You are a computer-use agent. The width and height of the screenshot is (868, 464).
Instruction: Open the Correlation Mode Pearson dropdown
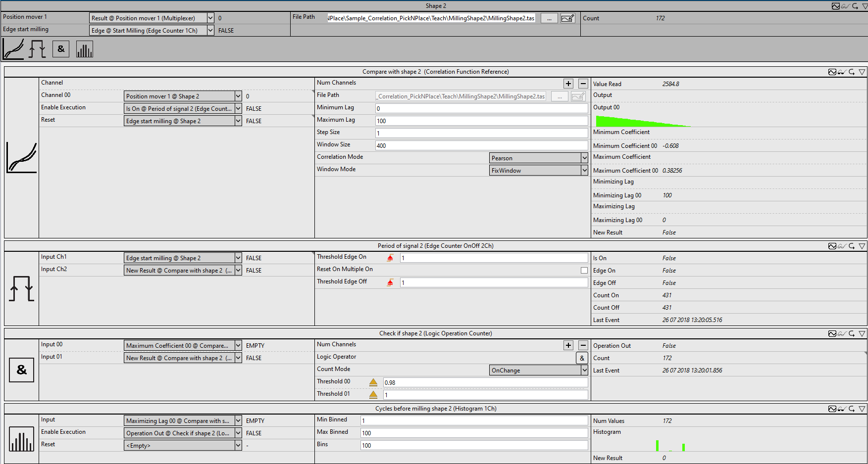539,158
